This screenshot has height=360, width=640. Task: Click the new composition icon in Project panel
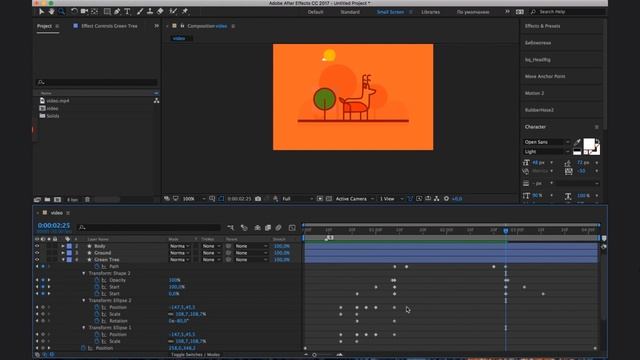58,200
